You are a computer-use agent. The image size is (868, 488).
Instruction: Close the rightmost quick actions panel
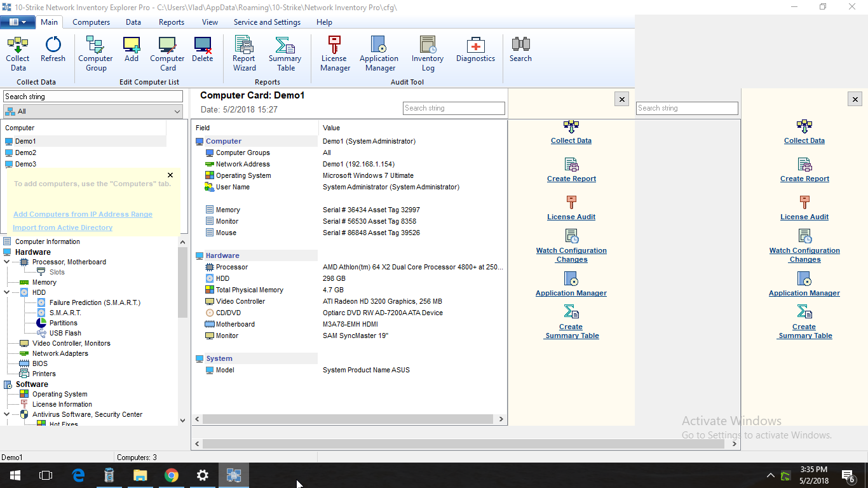click(x=855, y=99)
